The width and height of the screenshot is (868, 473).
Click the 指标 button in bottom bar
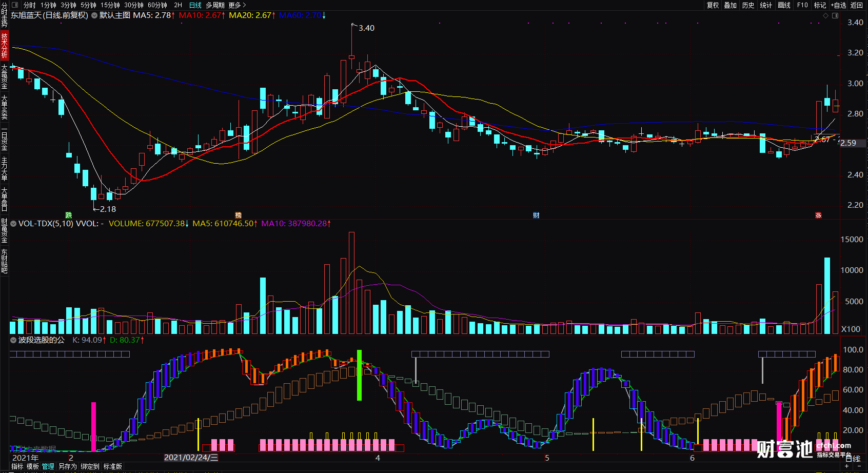click(x=17, y=466)
